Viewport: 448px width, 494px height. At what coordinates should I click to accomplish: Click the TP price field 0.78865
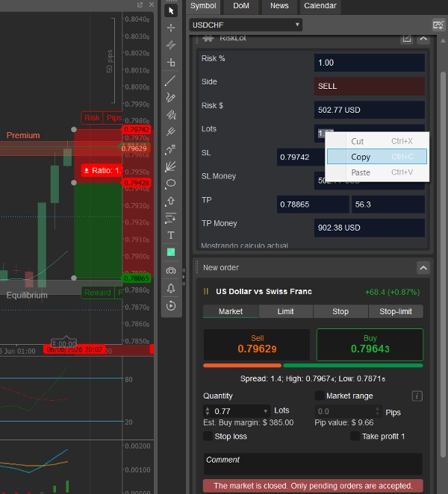click(x=313, y=204)
